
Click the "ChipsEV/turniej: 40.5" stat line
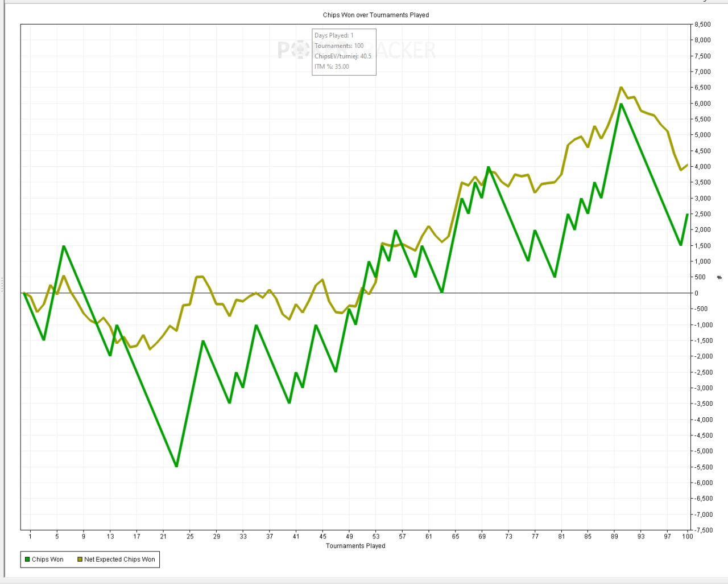pos(342,56)
